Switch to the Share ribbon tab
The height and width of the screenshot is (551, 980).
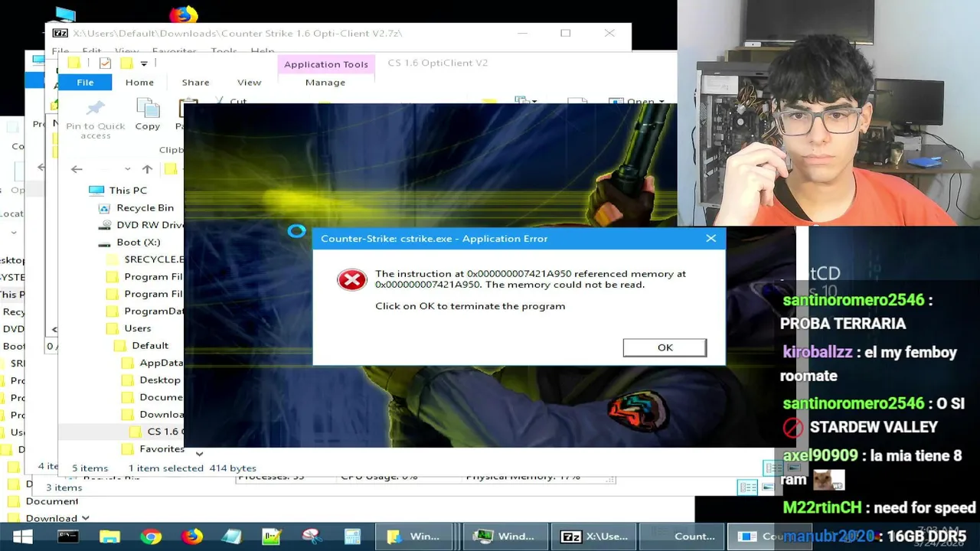195,82
